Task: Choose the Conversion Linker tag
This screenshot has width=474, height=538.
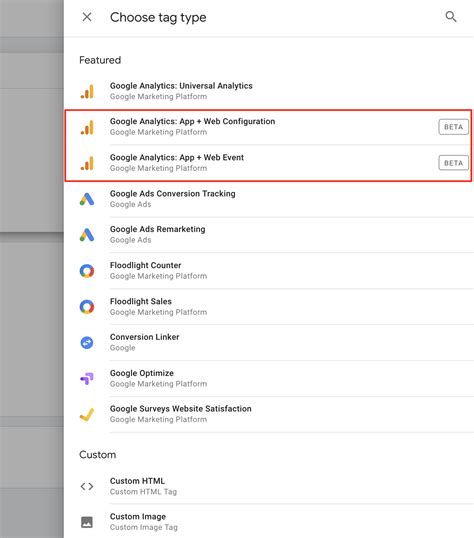Action: pos(269,342)
